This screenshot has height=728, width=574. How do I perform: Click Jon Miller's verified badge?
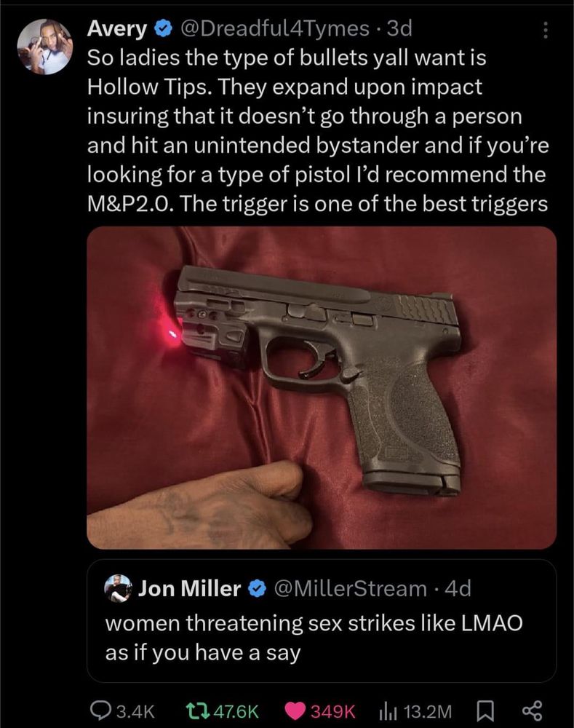257,589
